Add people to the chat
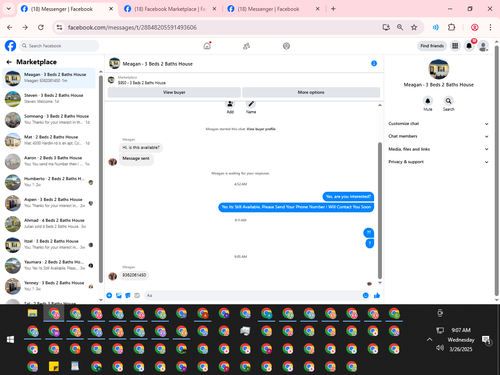Image resolution: width=500 pixels, height=375 pixels. [230, 104]
